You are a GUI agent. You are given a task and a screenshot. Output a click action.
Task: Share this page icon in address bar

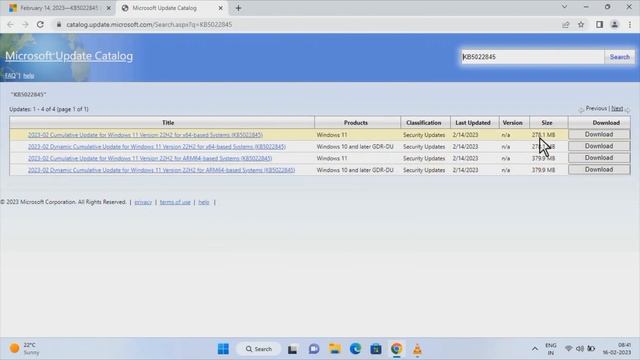(566, 24)
